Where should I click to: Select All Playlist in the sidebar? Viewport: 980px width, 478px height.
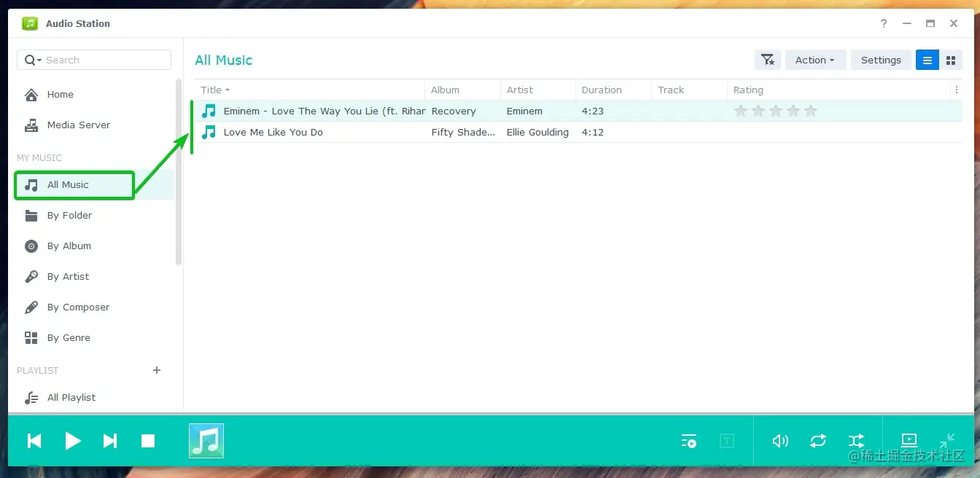[71, 397]
